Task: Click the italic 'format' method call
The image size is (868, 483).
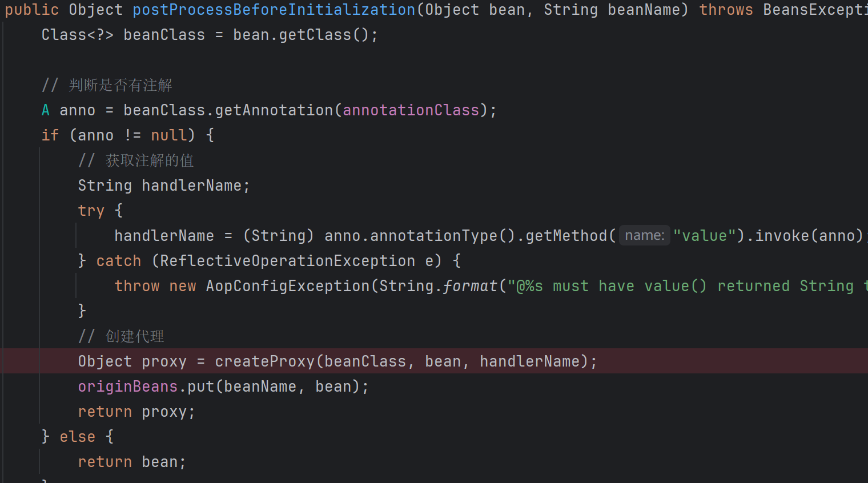Action: 471,286
